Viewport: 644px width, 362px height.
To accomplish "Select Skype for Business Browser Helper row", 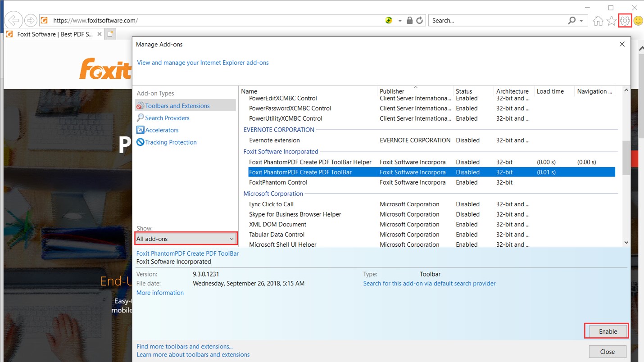I will pyautogui.click(x=432, y=214).
